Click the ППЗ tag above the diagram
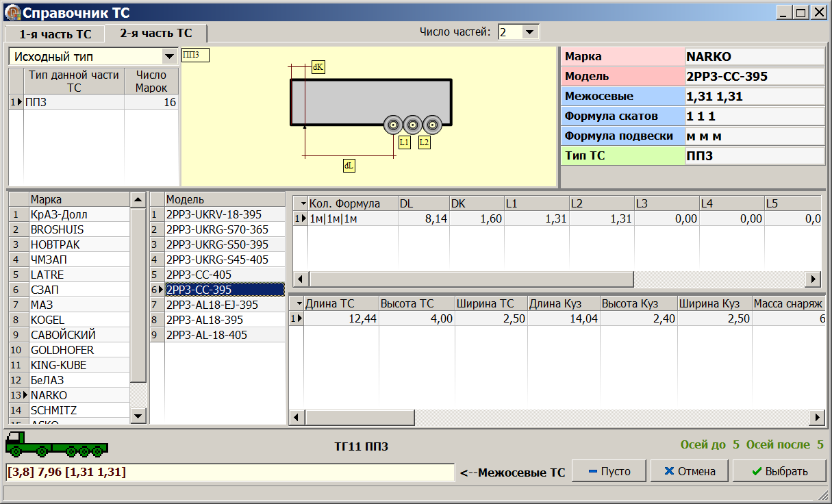 pos(195,55)
